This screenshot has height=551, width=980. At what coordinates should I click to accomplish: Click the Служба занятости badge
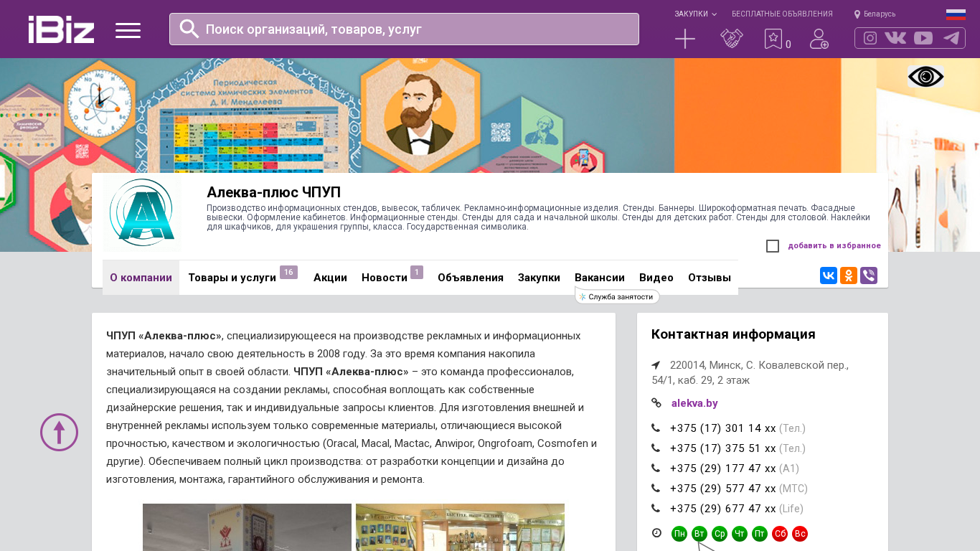pyautogui.click(x=617, y=296)
